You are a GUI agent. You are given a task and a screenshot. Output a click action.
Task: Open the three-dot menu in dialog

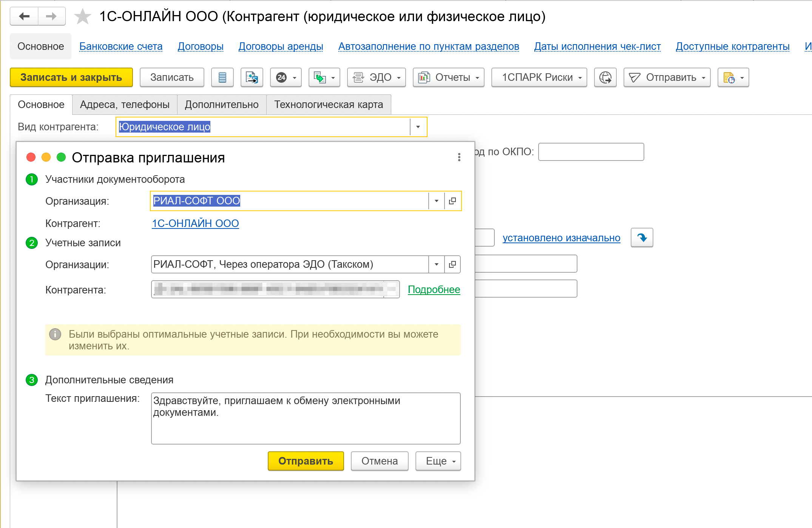coord(459,157)
